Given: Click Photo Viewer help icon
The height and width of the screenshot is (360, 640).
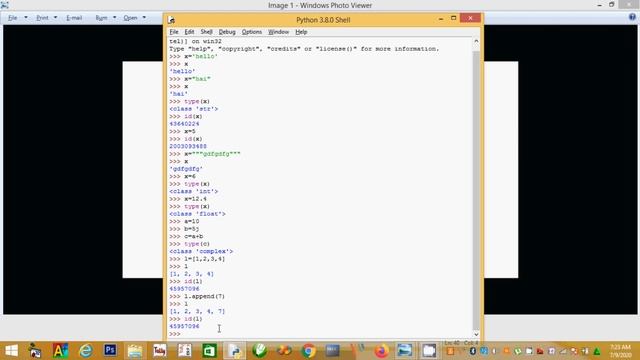Looking at the screenshot, I should (632, 17).
